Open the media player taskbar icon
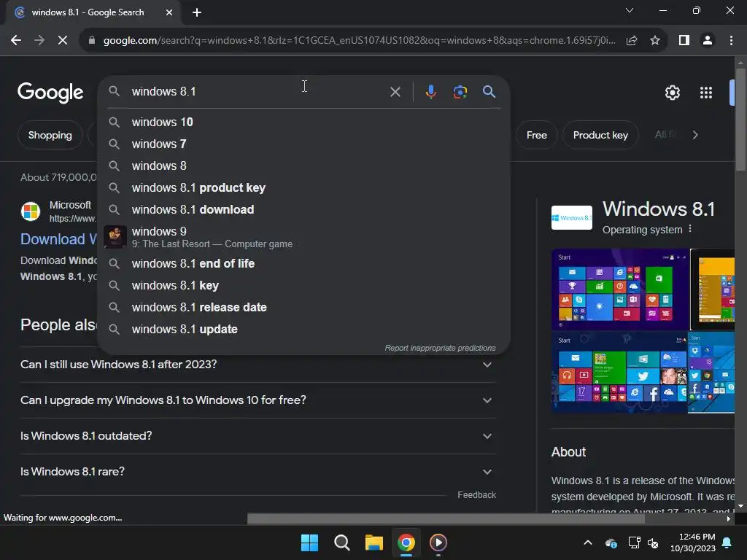The width and height of the screenshot is (747, 560). click(x=438, y=542)
